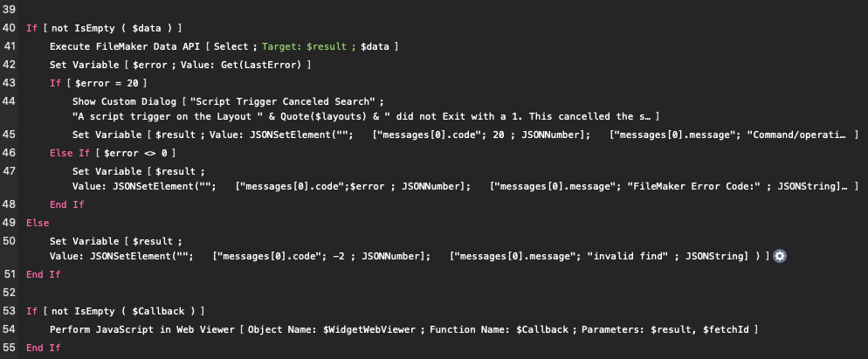Image resolution: width=868 pixels, height=359 pixels.
Task: Select the If not IsEmpty $data step
Action: point(104,28)
